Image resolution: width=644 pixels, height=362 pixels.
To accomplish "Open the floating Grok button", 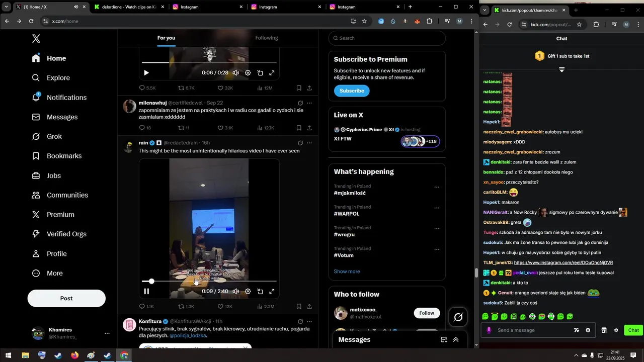I will pos(458,317).
